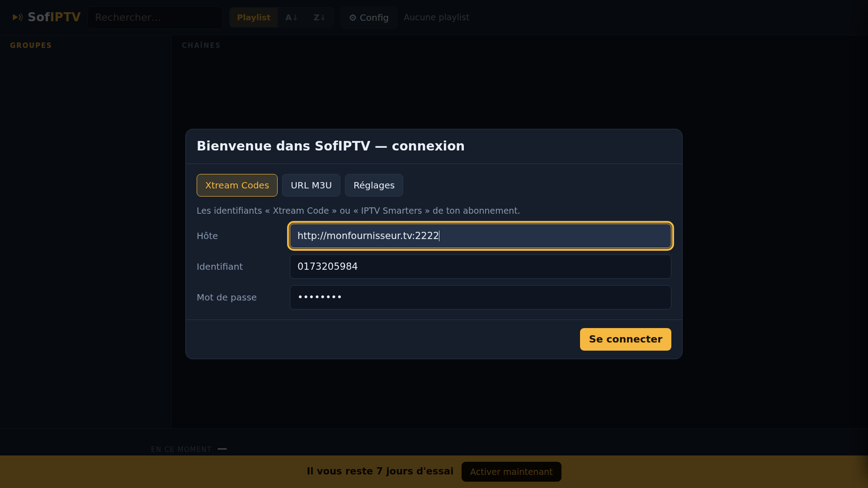868x488 pixels.
Task: Click the EN CE MOMENT label
Action: (181, 449)
